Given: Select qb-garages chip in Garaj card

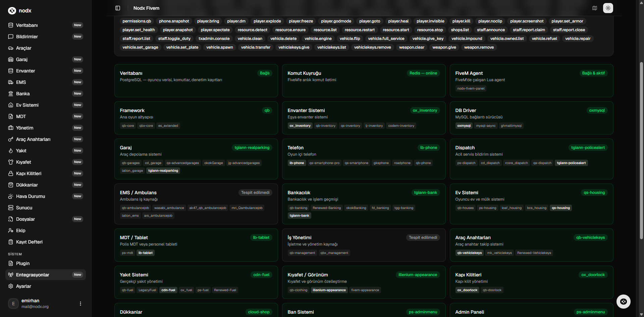Looking at the screenshot, I should [x=131, y=163].
